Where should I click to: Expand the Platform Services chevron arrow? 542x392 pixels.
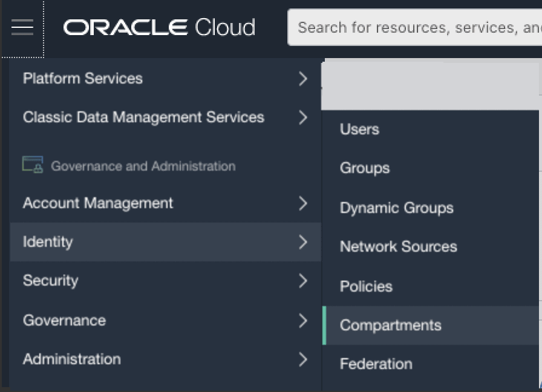point(303,79)
